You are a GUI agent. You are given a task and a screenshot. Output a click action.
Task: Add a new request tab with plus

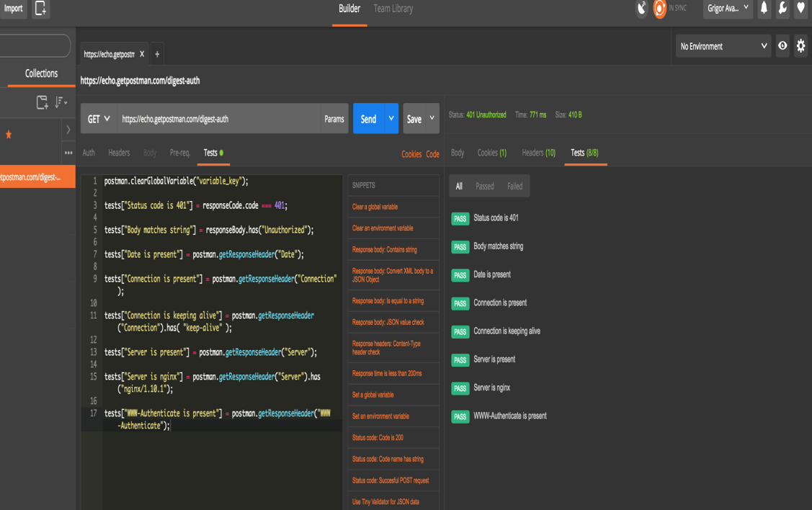click(x=157, y=54)
